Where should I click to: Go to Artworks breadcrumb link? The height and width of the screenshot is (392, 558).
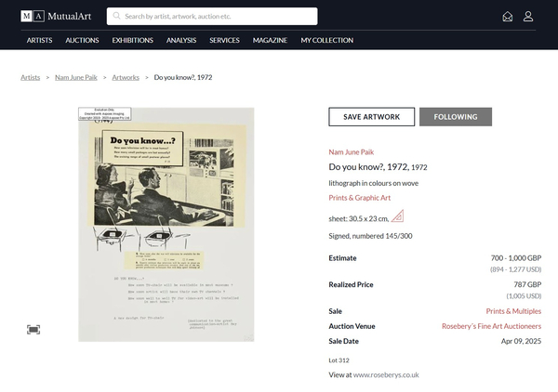pyautogui.click(x=126, y=77)
